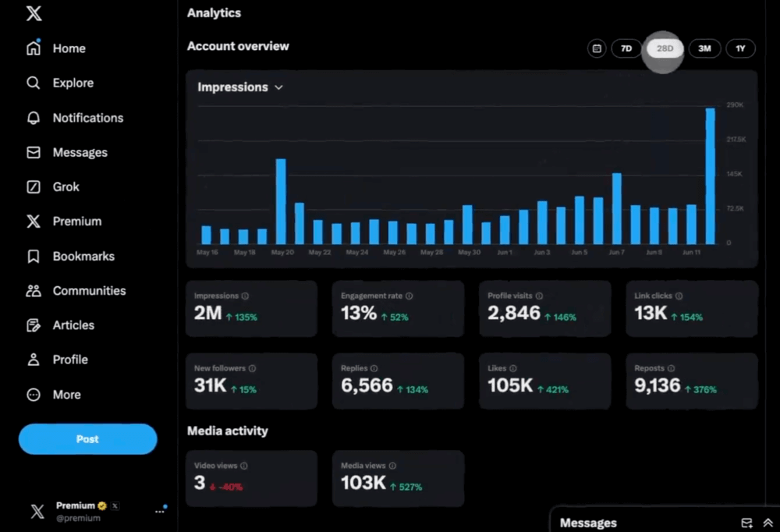Open account options menu beside @premium

click(160, 511)
